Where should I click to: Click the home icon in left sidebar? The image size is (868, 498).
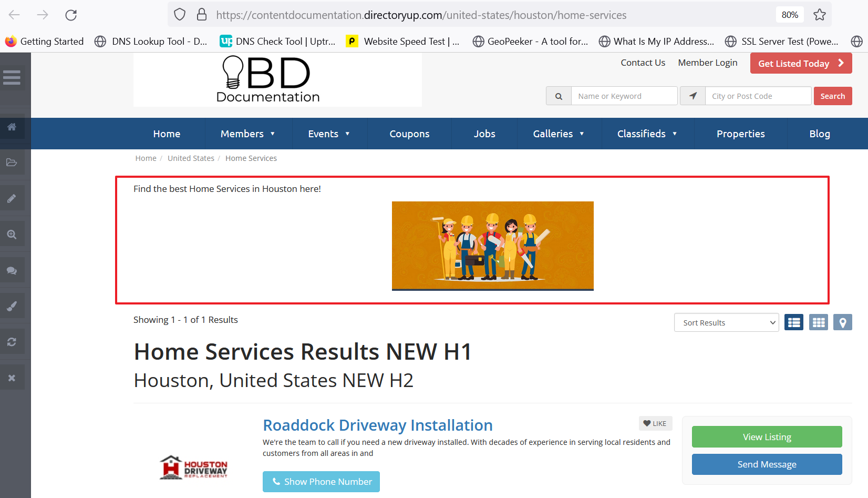(x=12, y=127)
